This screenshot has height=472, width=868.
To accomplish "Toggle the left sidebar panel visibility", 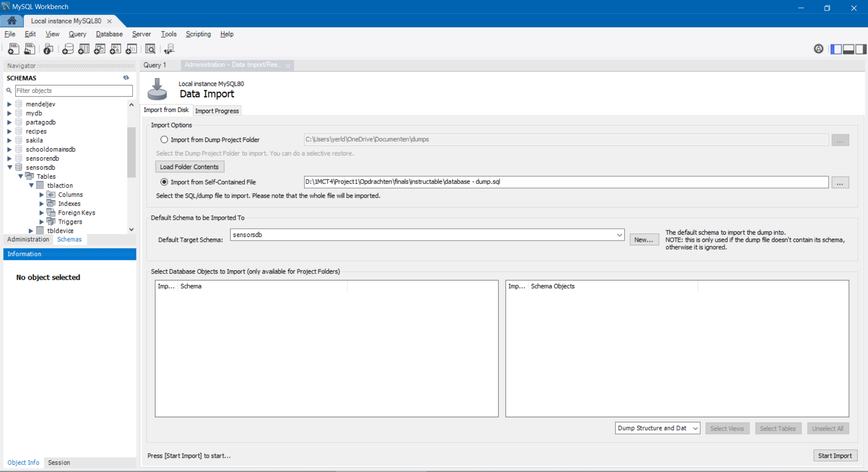I will [x=836, y=49].
